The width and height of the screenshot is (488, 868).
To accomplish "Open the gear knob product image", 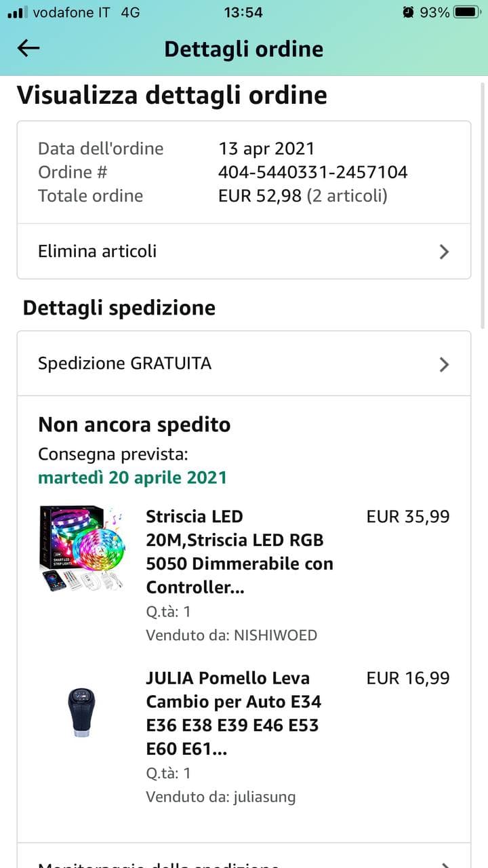I will click(82, 712).
